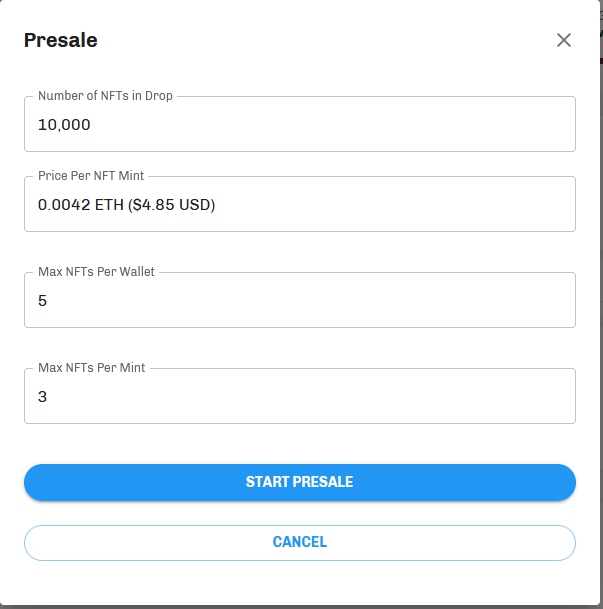The height and width of the screenshot is (609, 603).
Task: Focus the Max NFTs Per Mint field
Action: pos(300,396)
